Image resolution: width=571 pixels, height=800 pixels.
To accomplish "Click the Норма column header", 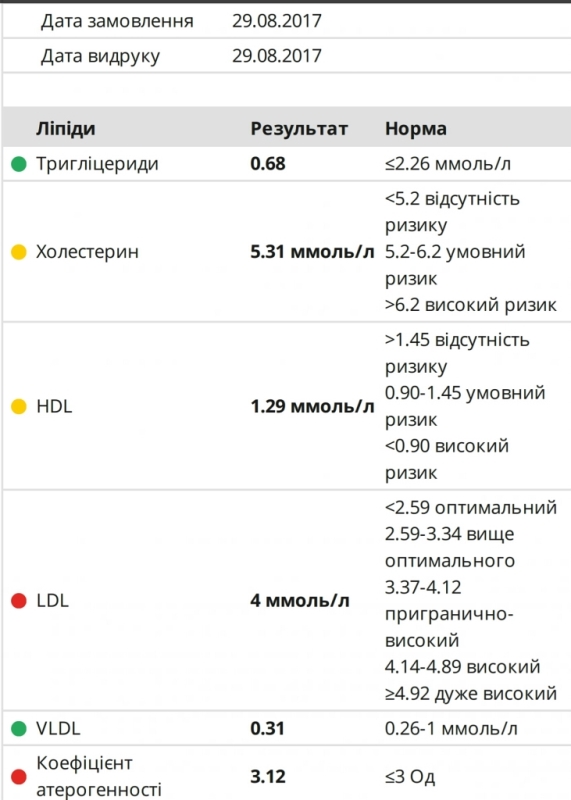I will coord(416,129).
